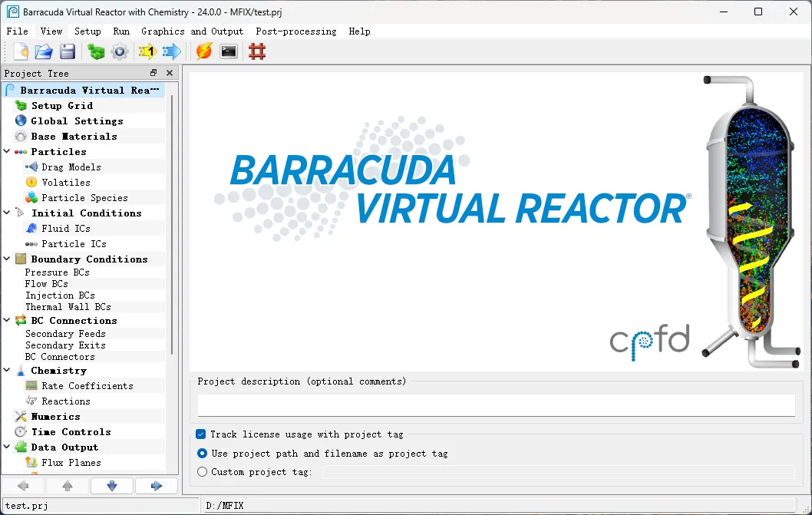Close the Project Tree panel
The height and width of the screenshot is (515, 812).
tap(170, 73)
